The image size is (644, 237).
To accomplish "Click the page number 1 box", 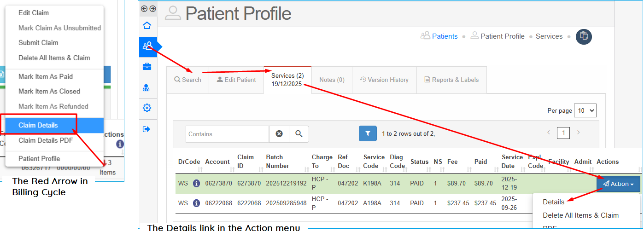I will tap(563, 133).
